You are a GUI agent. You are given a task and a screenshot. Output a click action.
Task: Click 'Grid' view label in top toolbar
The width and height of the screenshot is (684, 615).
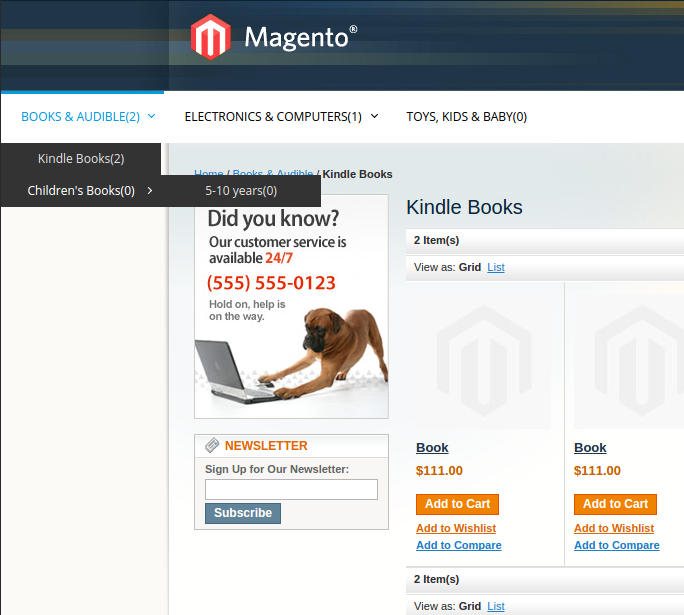point(470,267)
